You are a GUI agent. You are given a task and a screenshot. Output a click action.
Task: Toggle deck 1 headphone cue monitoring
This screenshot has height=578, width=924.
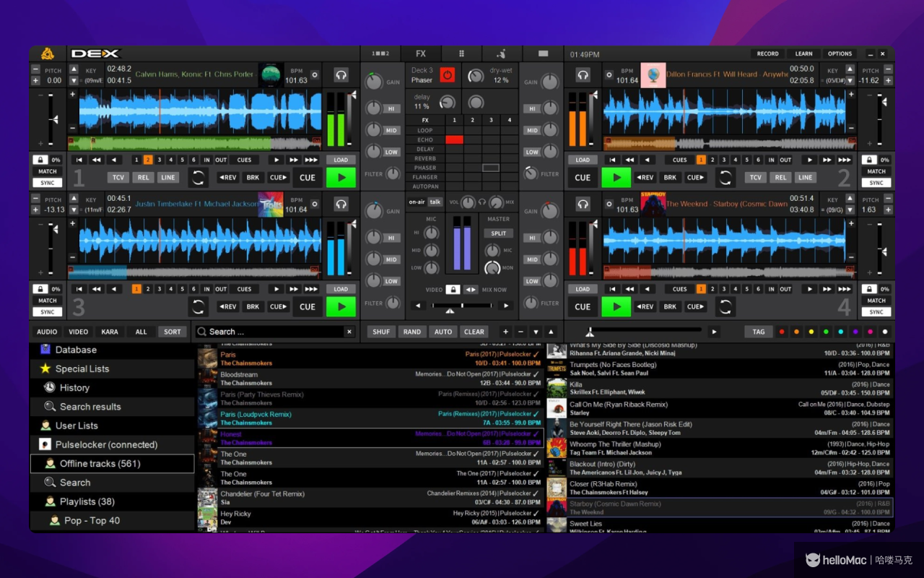[341, 75]
